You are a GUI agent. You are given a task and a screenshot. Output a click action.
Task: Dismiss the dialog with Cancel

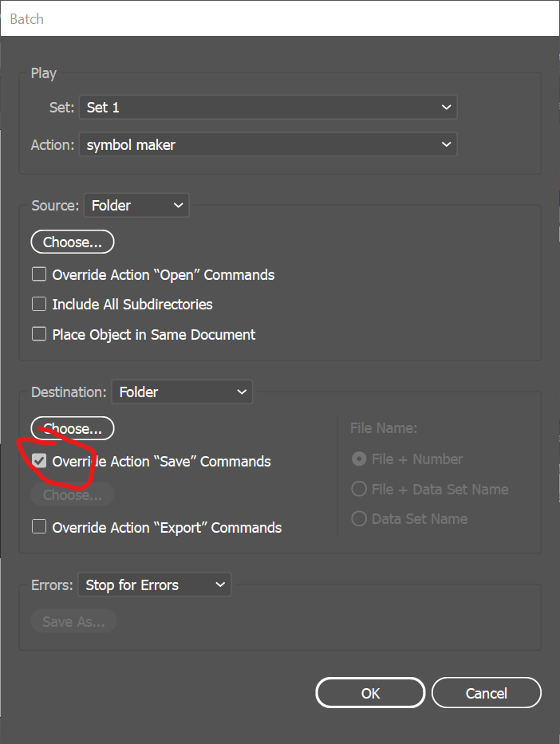(487, 692)
